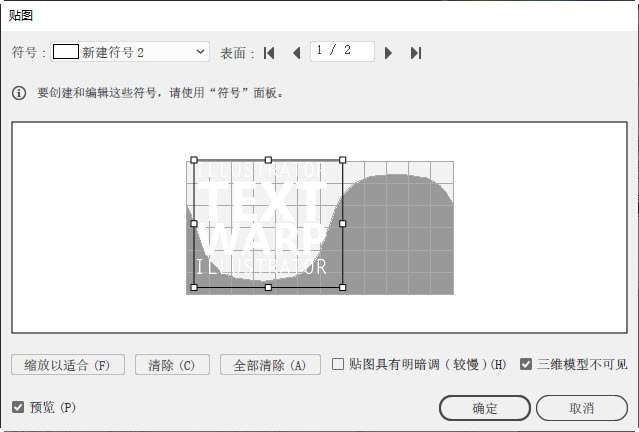Screen dimensions: 639x432
Task: Click the bottom-center bounding box handle
Action: pos(268,287)
